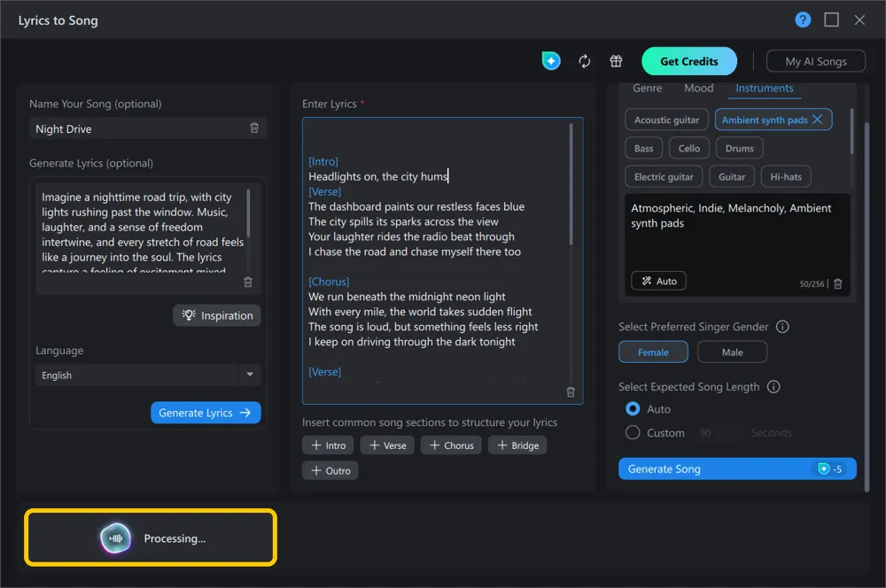
Task: Open the help question mark icon
Action: point(803,20)
